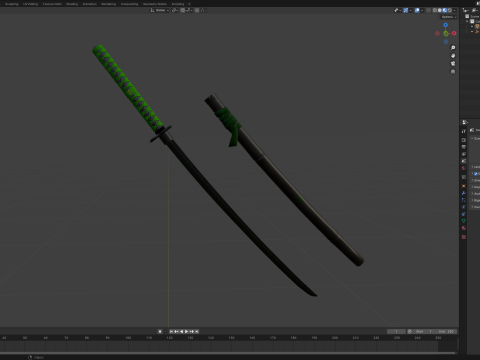The width and height of the screenshot is (480, 360).
Task: Click the blue Z axis gizmo handle
Action: [x=446, y=25]
